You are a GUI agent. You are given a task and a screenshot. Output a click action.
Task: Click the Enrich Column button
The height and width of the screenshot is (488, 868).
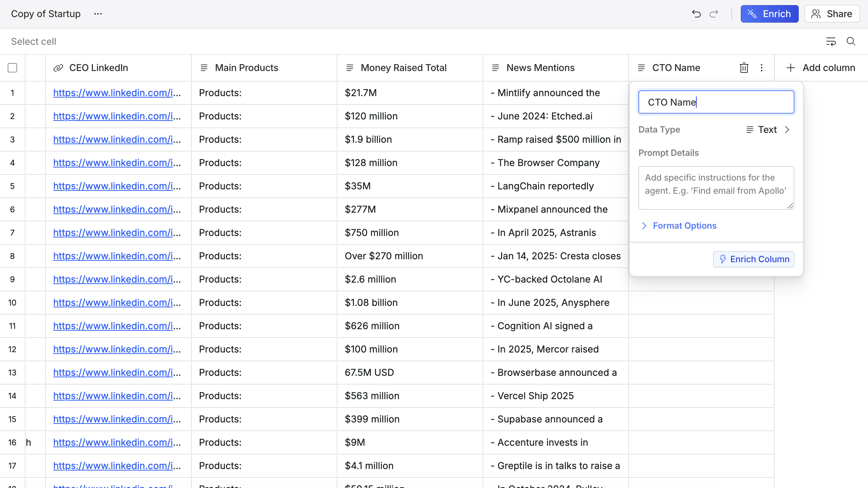pos(754,259)
